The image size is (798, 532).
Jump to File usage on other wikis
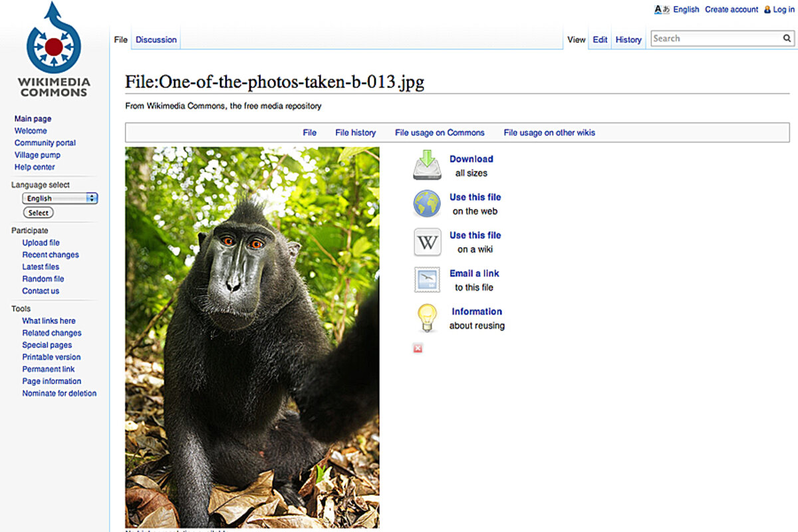tap(549, 132)
